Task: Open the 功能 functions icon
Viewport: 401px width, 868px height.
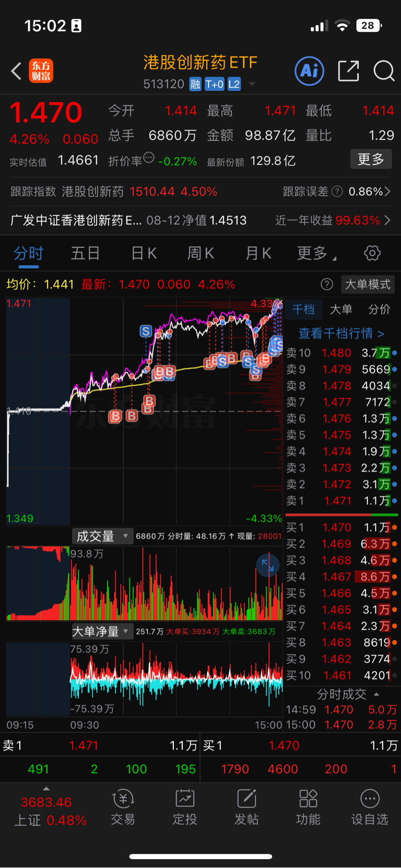Action: pos(308,807)
